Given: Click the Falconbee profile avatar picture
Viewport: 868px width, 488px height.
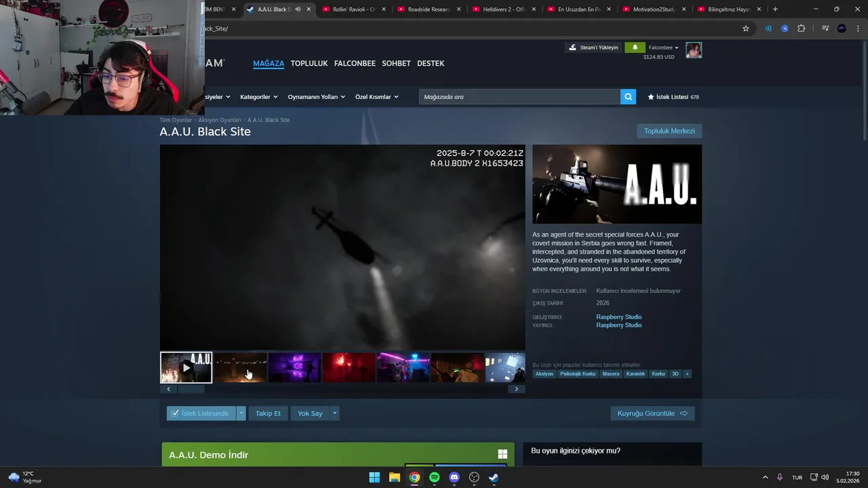Looking at the screenshot, I should coord(694,50).
